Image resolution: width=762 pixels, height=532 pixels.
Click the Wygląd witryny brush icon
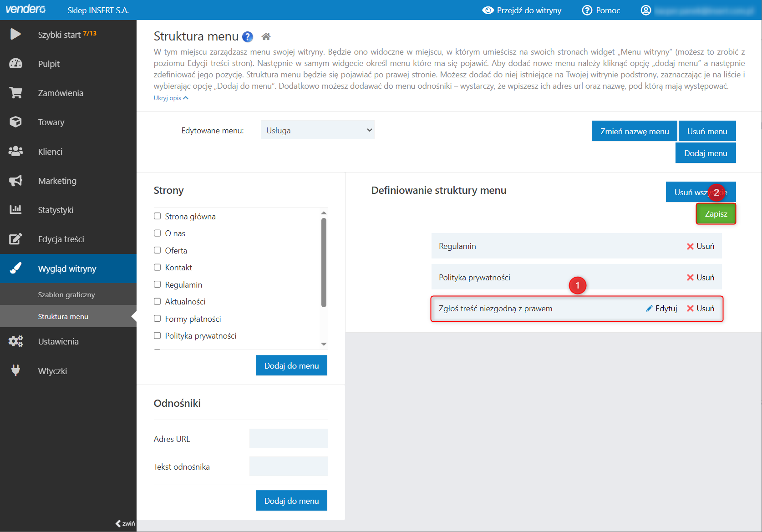[15, 268]
